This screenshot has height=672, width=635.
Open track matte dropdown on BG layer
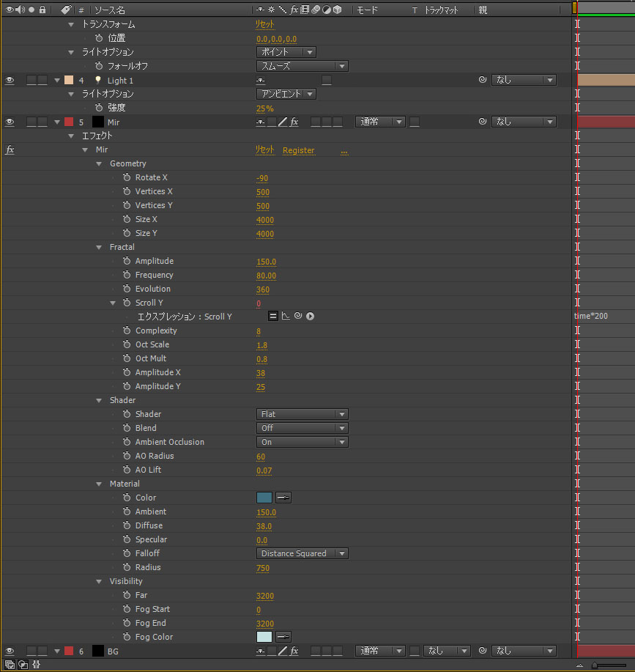447,651
